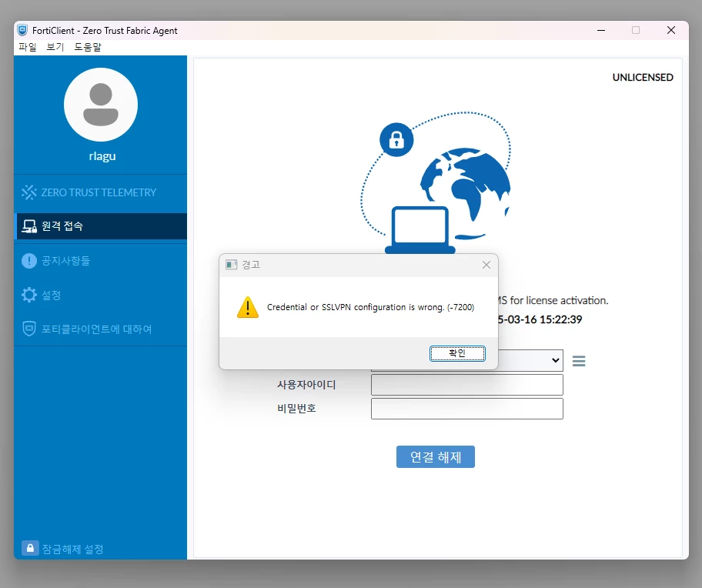Open 설정 in sidebar
Screen dimensions: 702x588
coord(100,295)
